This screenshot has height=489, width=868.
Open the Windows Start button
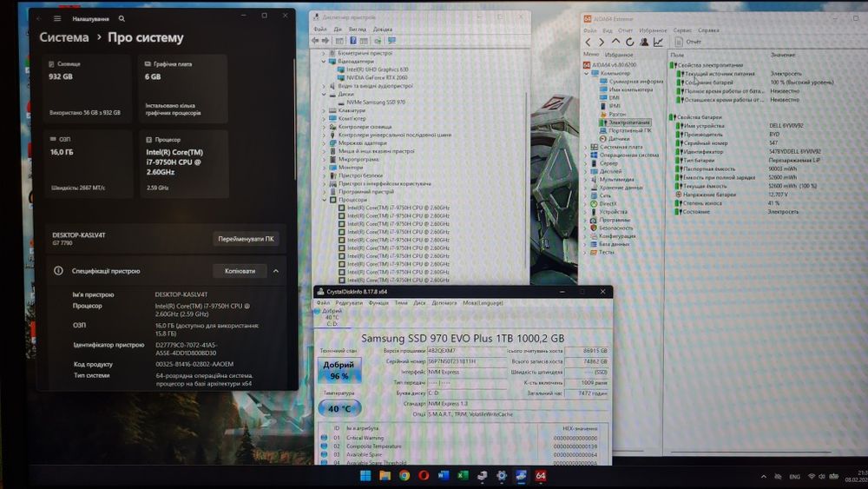pos(365,475)
